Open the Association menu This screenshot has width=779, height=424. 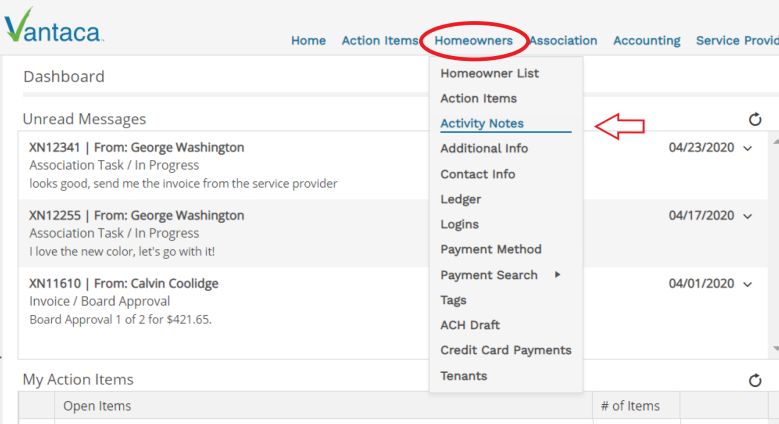click(x=563, y=41)
